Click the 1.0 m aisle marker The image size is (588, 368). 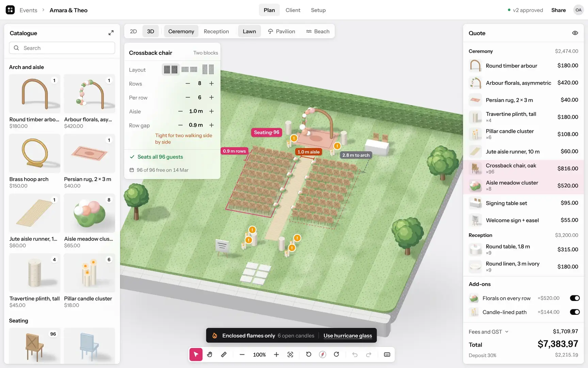[x=308, y=152]
